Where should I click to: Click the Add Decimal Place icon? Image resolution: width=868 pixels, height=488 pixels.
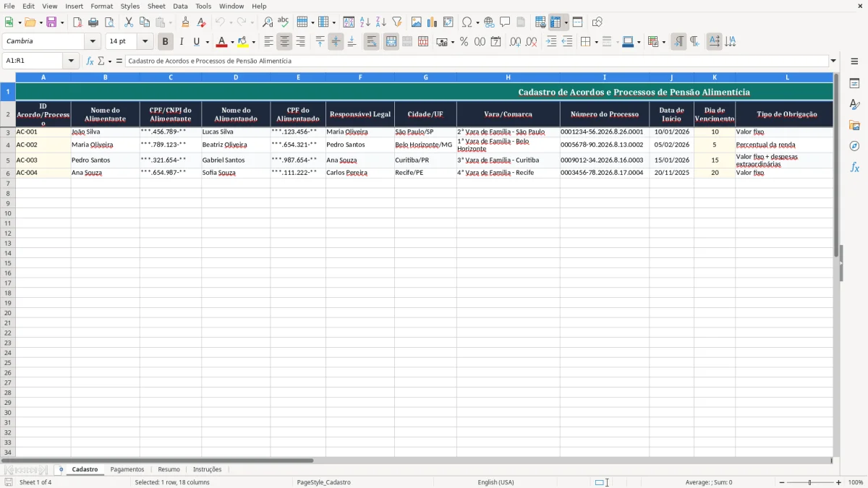(516, 42)
